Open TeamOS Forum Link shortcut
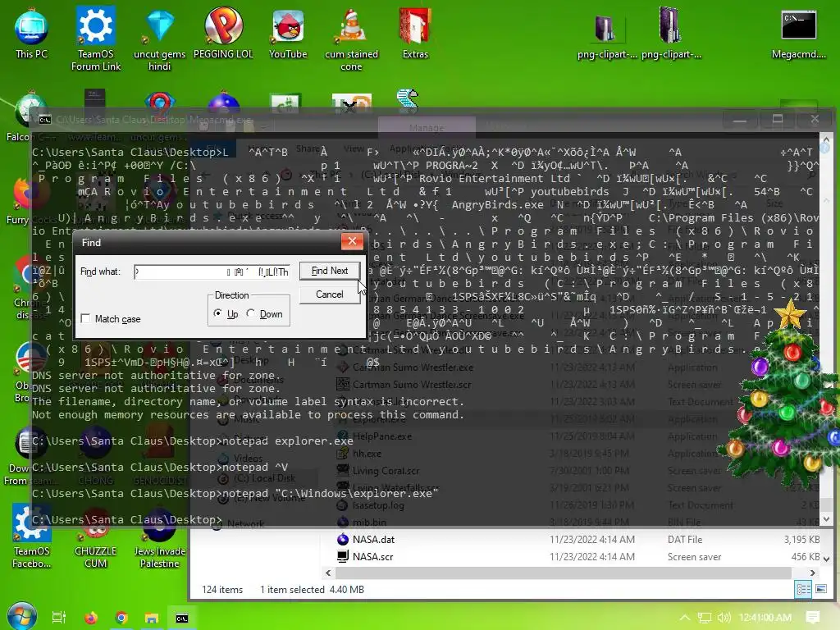840x630 pixels. point(96,39)
